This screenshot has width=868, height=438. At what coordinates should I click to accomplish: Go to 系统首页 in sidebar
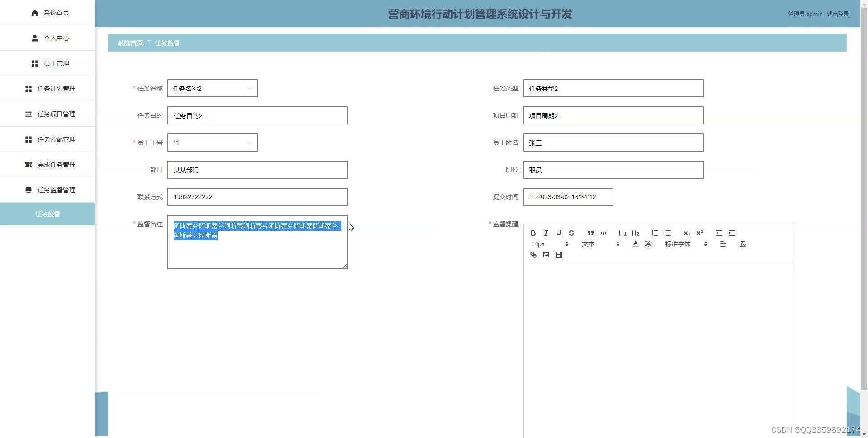tap(47, 13)
